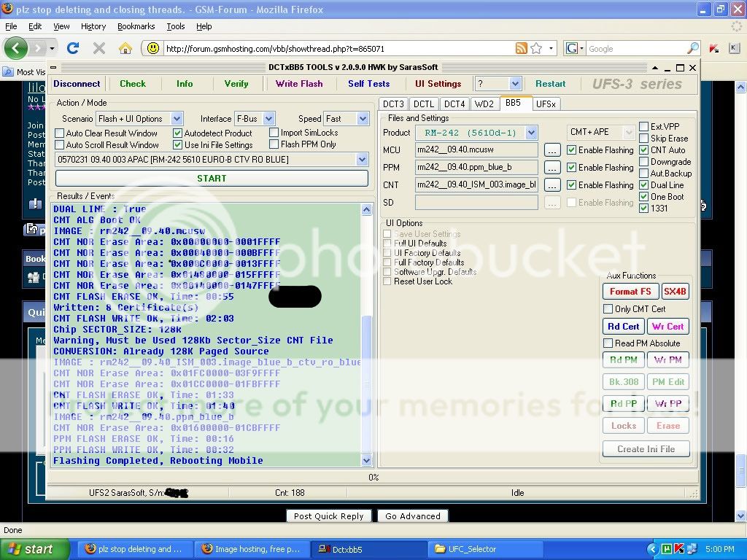Open Google search engine selector icon

click(575, 48)
